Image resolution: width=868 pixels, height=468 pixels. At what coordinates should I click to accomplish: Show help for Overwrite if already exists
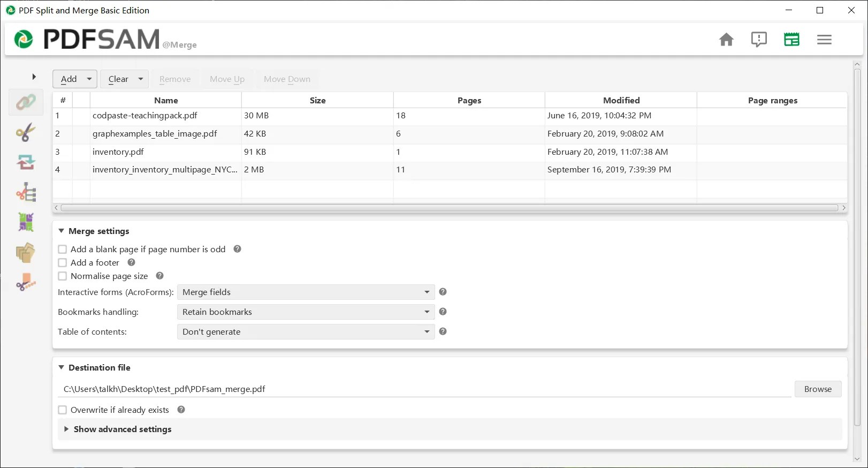pos(181,410)
